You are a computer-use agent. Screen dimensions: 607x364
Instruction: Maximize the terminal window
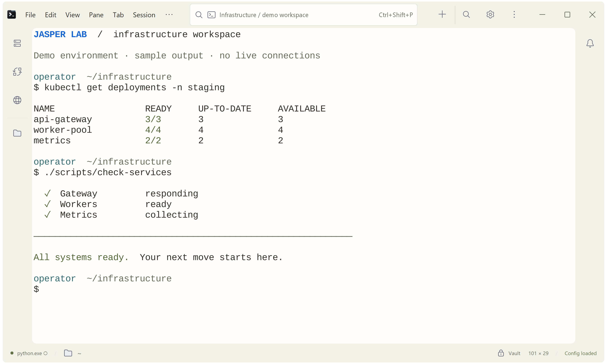(567, 14)
